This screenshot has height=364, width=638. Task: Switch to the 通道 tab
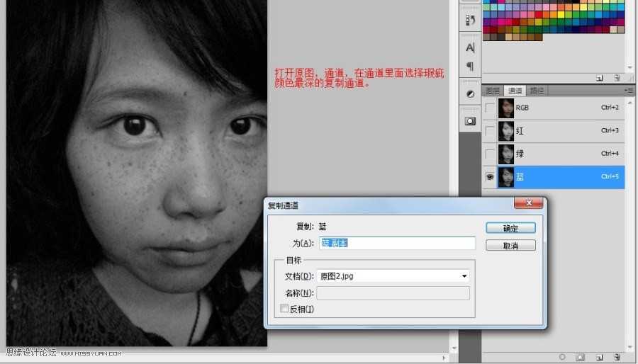[x=515, y=91]
